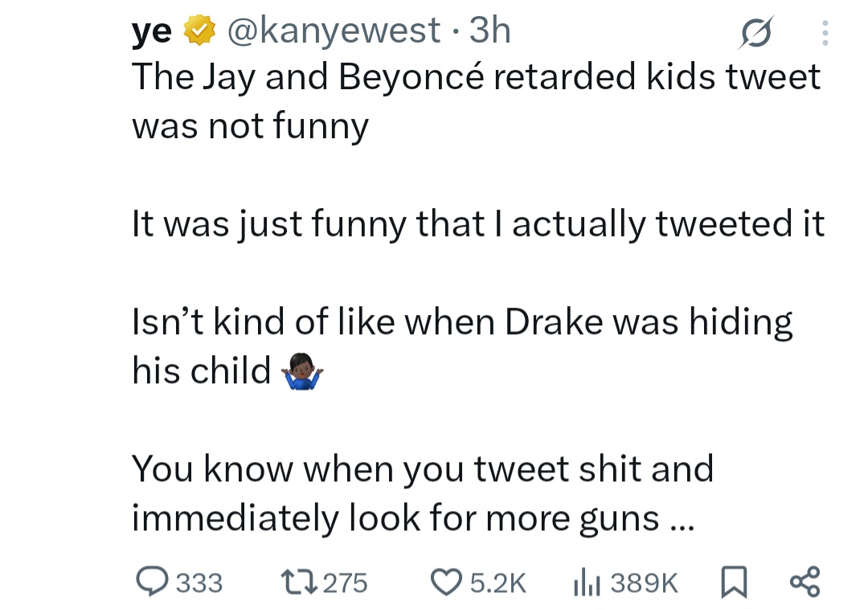Click the "3h" timestamp
868x609 pixels.
point(489,31)
